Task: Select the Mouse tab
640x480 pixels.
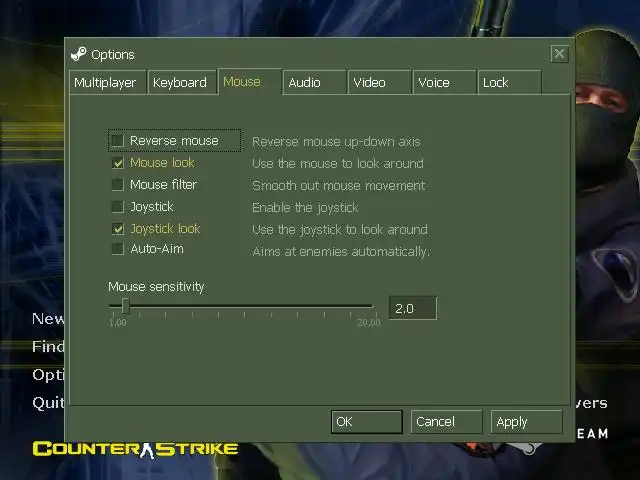Action: (x=250, y=82)
